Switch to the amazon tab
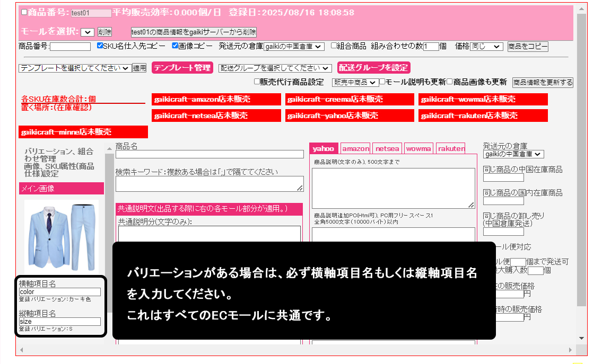The width and height of the screenshot is (602, 364). pyautogui.click(x=355, y=149)
